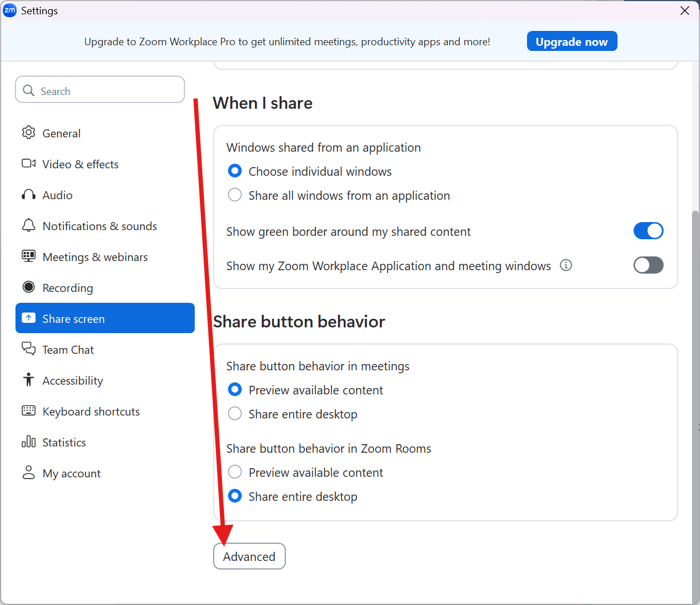Click the Team Chat bubbles icon

(x=29, y=349)
